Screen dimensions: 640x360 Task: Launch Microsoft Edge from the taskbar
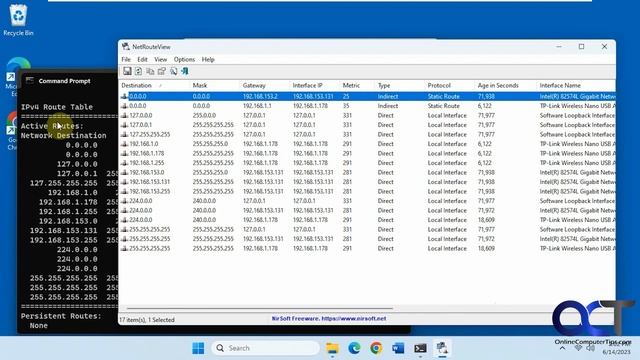click(354, 348)
